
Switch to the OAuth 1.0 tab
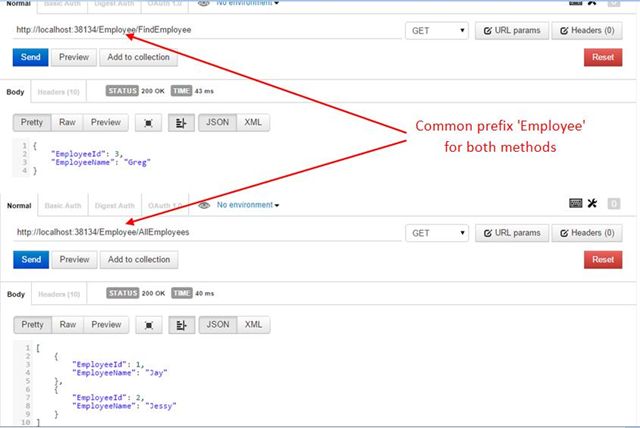coord(165,206)
